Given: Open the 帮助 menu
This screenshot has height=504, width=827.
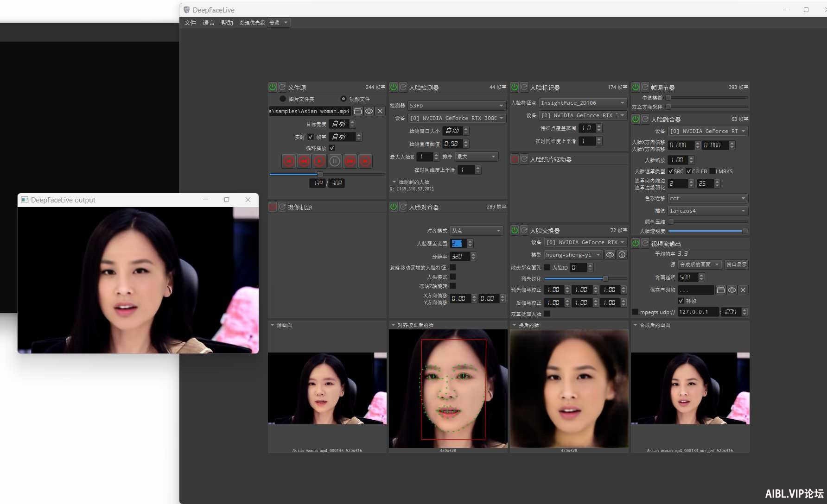Looking at the screenshot, I should click(227, 23).
